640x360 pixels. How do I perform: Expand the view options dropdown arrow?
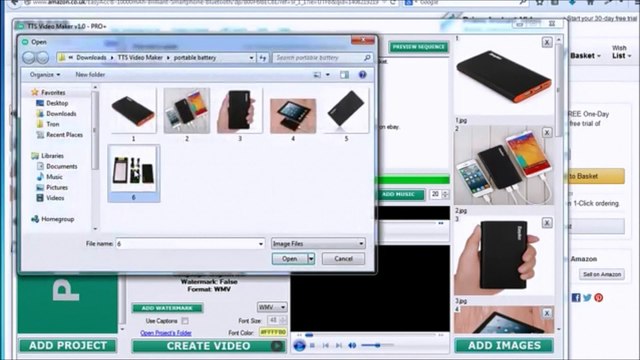328,75
